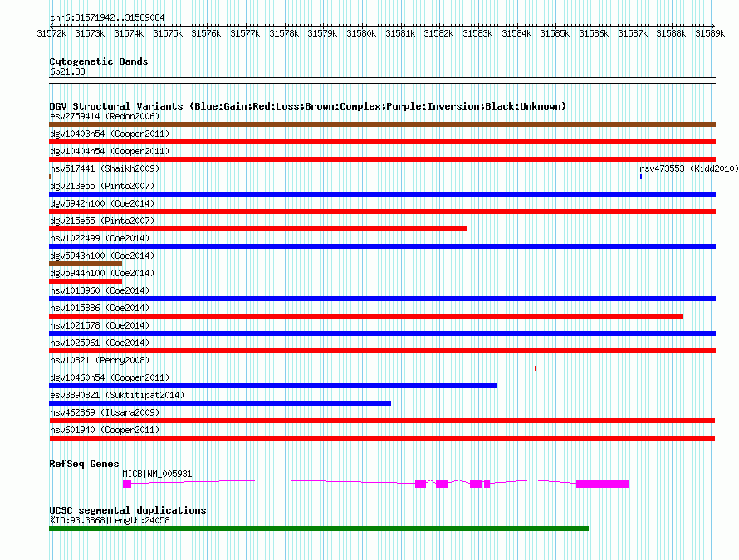Click the nsv1021578 (Coe2014) label
This screenshot has width=739, height=560.
[100, 325]
